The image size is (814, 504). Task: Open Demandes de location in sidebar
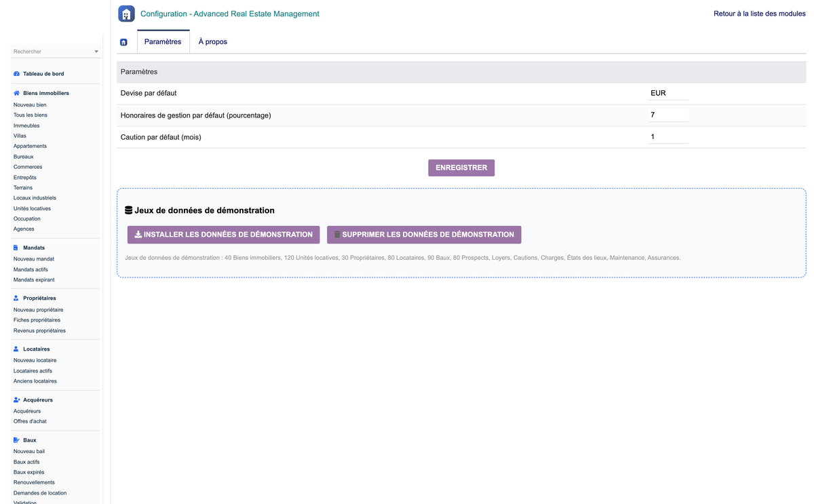click(40, 493)
